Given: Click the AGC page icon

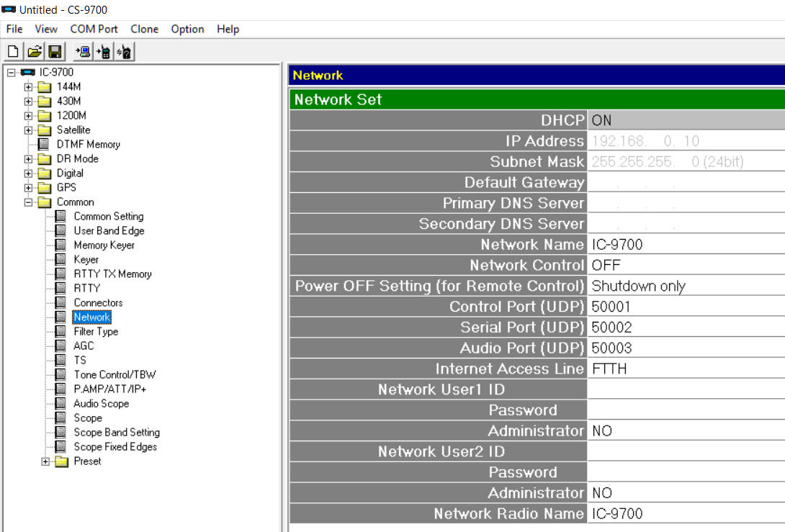Looking at the screenshot, I should [60, 346].
